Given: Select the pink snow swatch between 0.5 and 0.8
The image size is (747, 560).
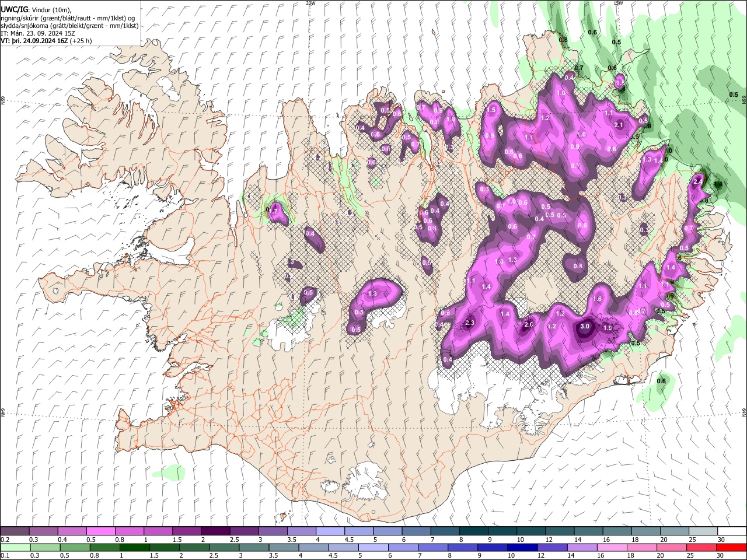Looking at the screenshot, I should [x=100, y=531].
